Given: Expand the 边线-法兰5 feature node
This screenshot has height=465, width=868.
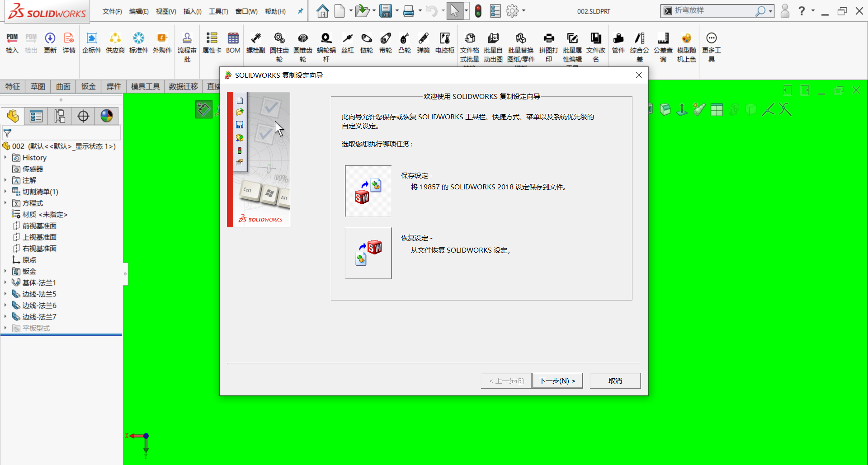Looking at the screenshot, I should point(5,294).
